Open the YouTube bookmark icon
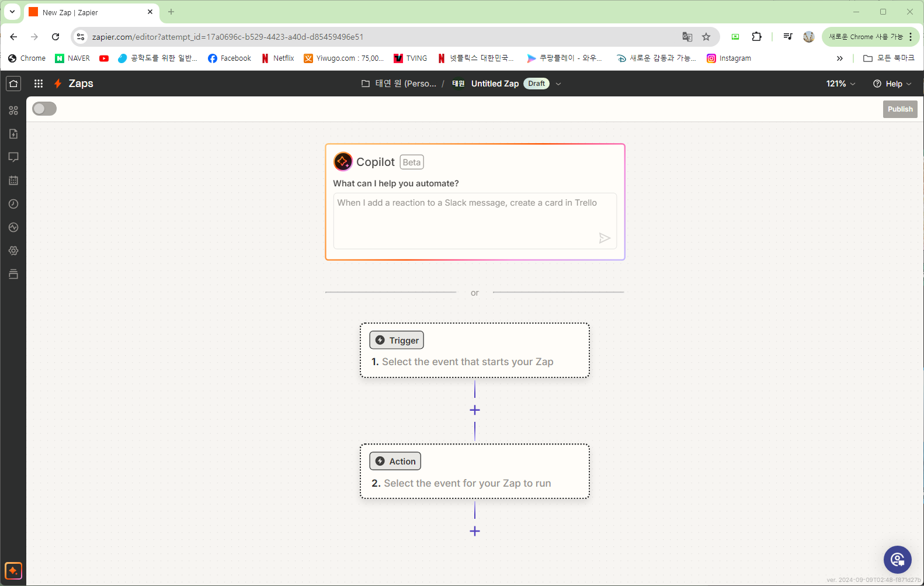Image resolution: width=924 pixels, height=586 pixels. click(104, 58)
